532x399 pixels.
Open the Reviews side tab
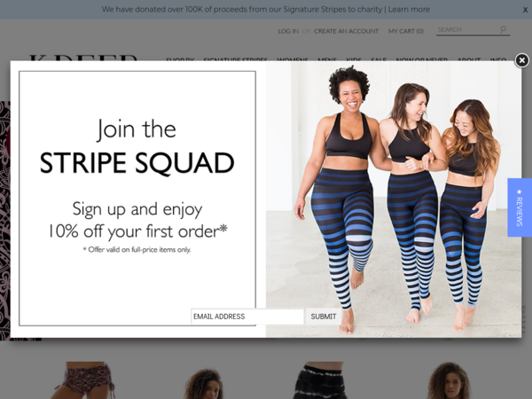tap(520, 207)
